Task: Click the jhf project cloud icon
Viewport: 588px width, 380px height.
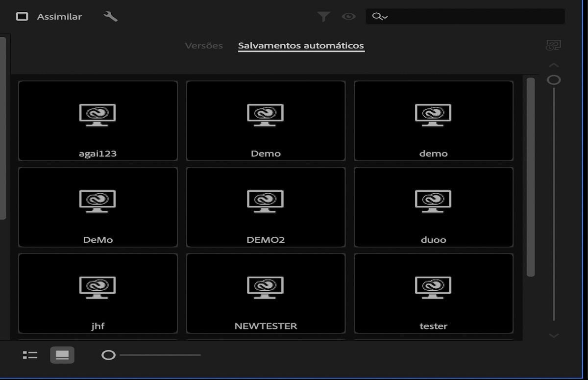Action: pyautogui.click(x=98, y=287)
